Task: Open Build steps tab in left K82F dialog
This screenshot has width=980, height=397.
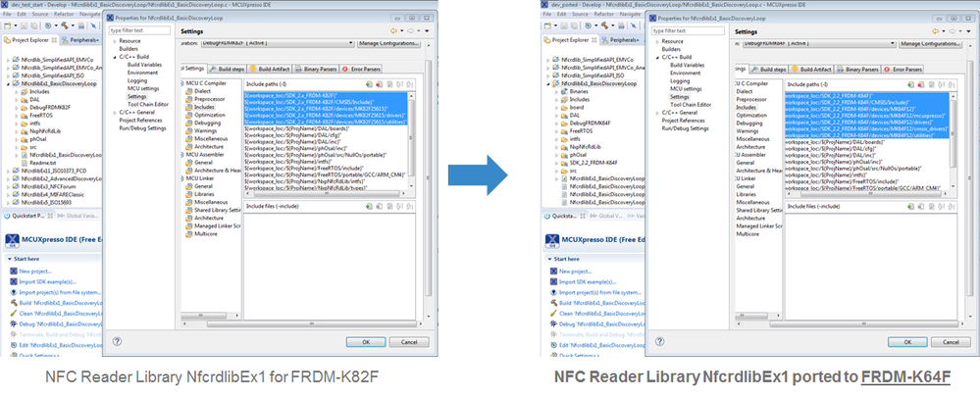Action: point(227,70)
